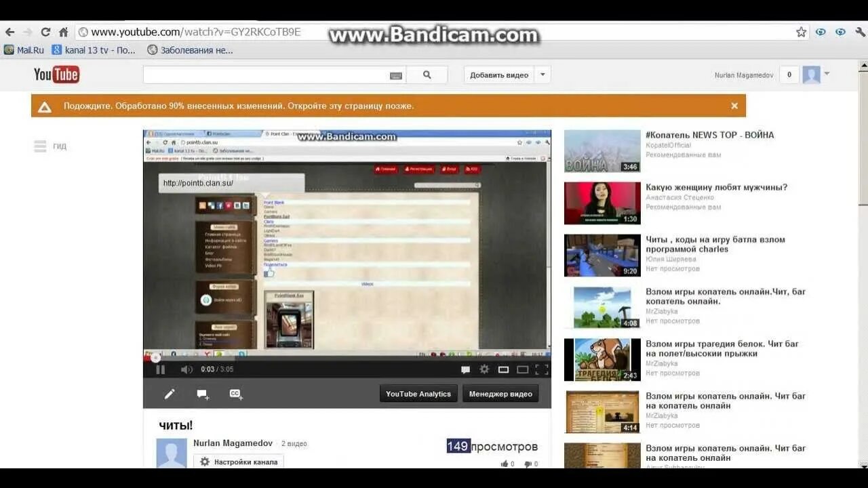Click the magnifier search button
The width and height of the screenshot is (868, 488).
(x=427, y=75)
